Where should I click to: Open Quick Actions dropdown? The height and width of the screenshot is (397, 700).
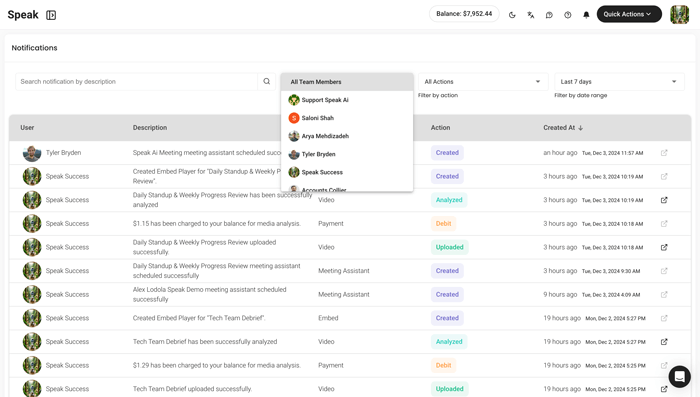point(629,14)
